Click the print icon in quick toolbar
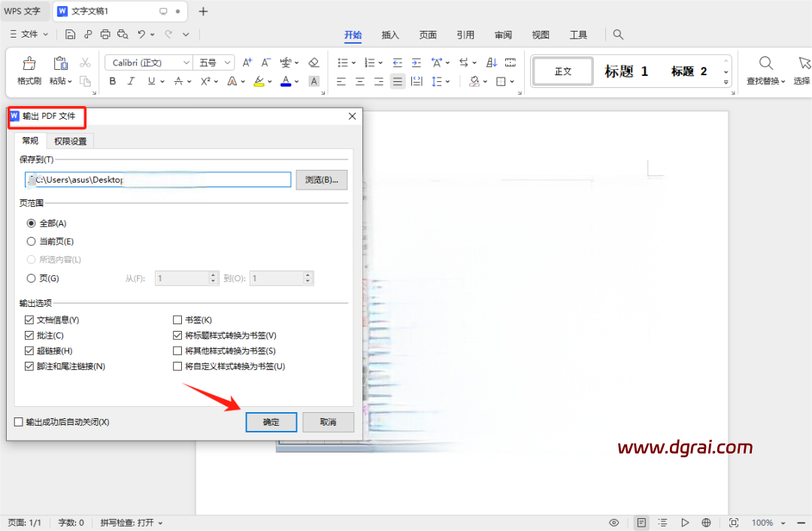812x531 pixels. pyautogui.click(x=105, y=35)
